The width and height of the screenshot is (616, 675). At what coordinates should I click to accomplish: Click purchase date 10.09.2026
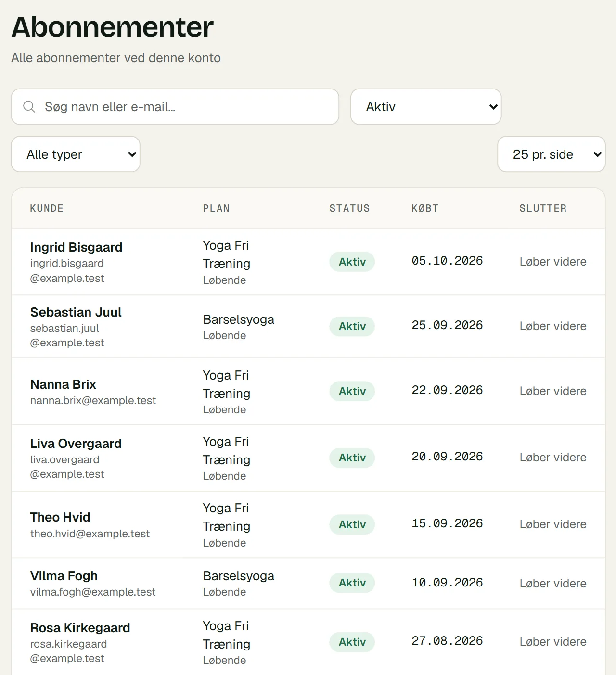point(447,583)
